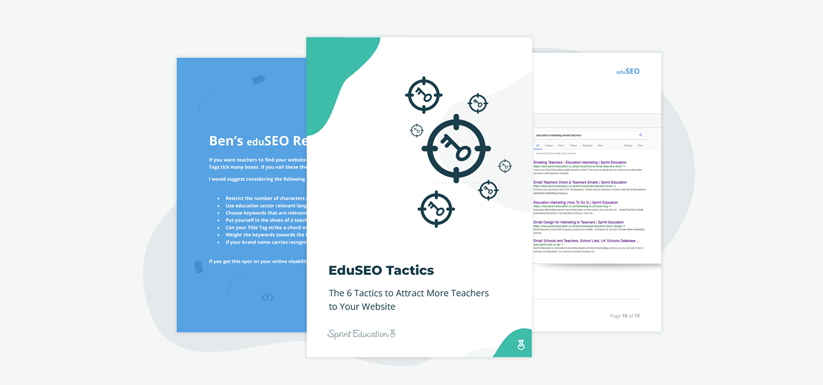823x385 pixels.
Task: Click the large central key target icon
Action: 456,148
